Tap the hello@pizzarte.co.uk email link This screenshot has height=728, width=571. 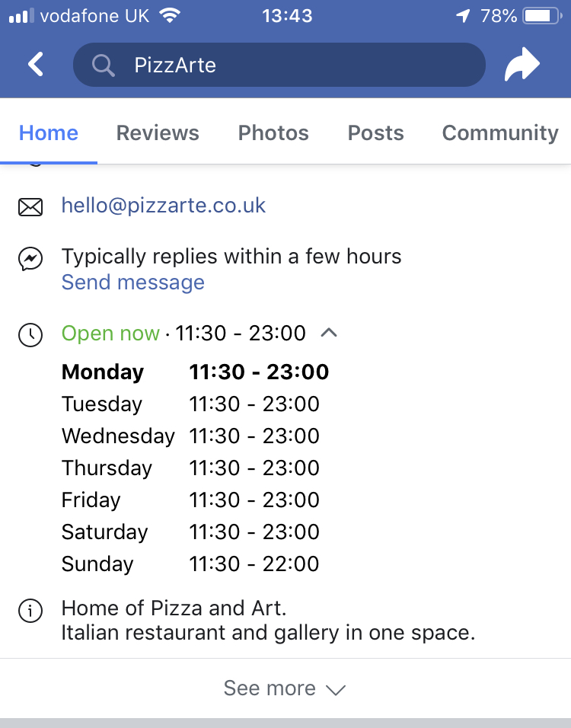(x=164, y=206)
